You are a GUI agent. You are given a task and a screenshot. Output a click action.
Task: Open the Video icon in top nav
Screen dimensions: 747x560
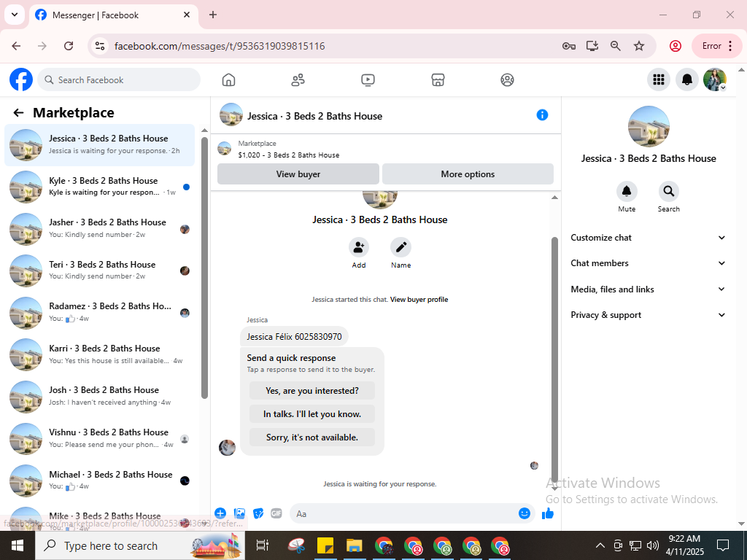[368, 80]
